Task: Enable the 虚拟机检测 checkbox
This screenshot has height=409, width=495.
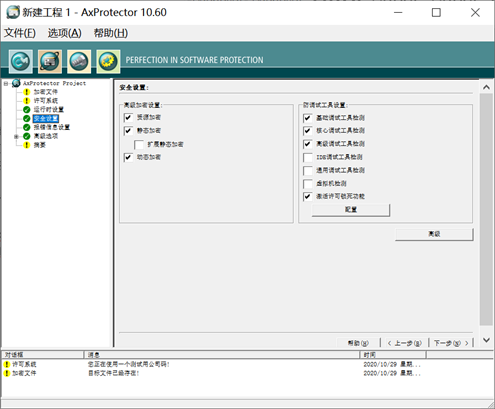Action: coord(308,184)
